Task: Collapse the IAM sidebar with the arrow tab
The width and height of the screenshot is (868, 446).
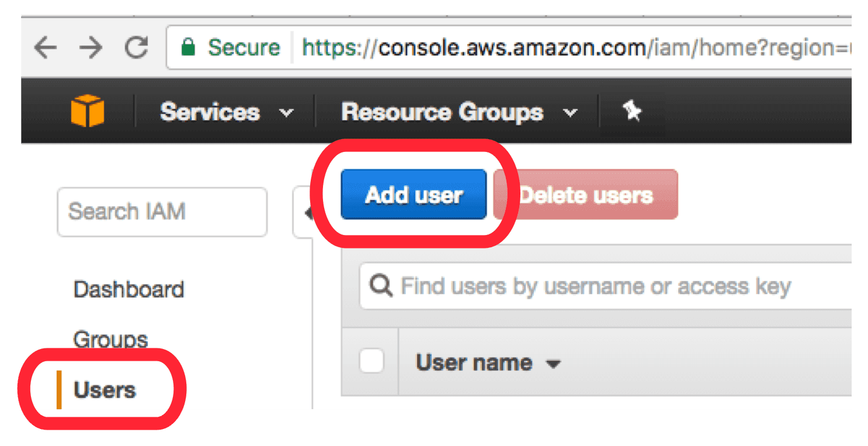Action: (307, 213)
